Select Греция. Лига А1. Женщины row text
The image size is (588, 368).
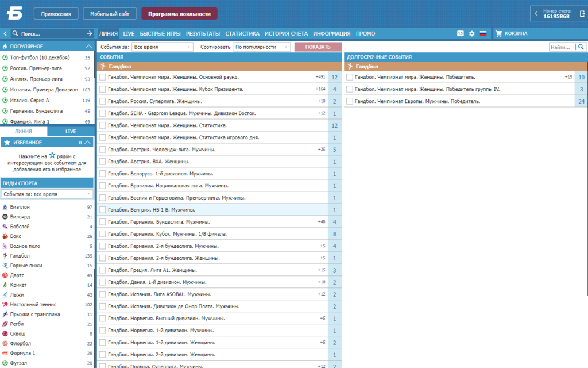point(152,270)
